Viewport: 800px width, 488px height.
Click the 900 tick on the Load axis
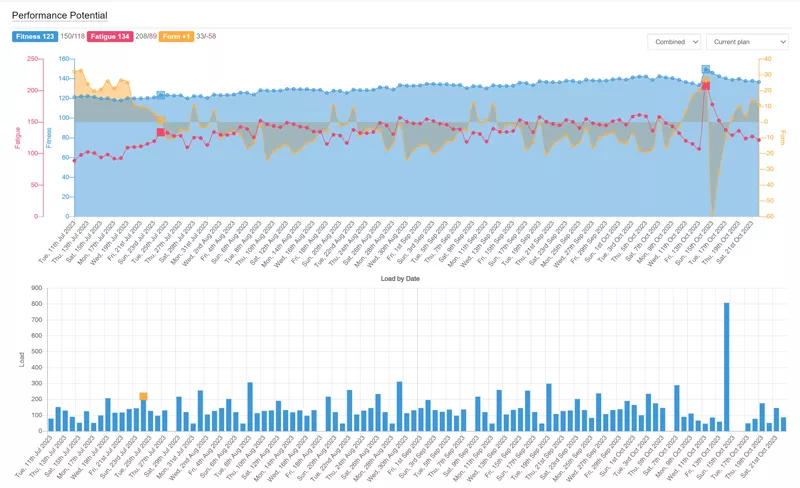pos(37,288)
